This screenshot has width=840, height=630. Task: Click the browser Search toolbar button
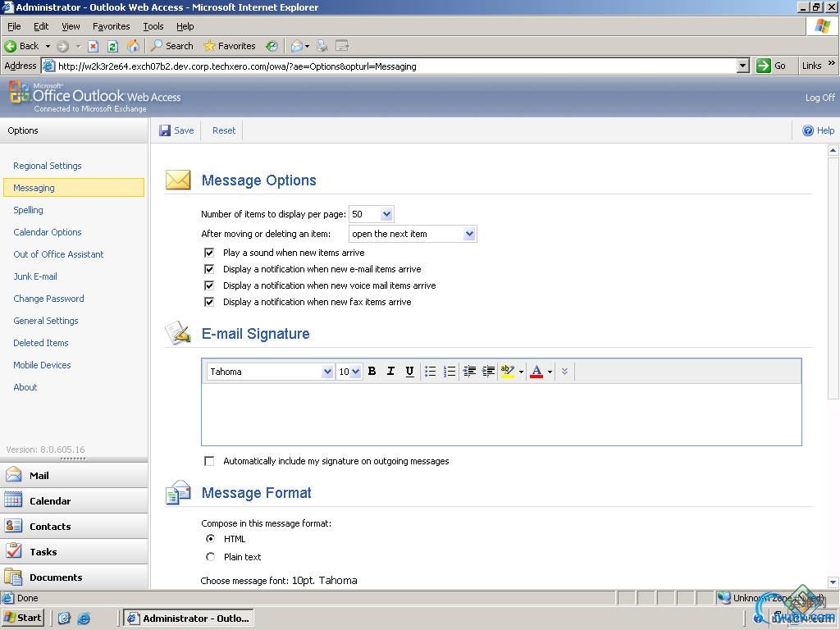click(171, 46)
